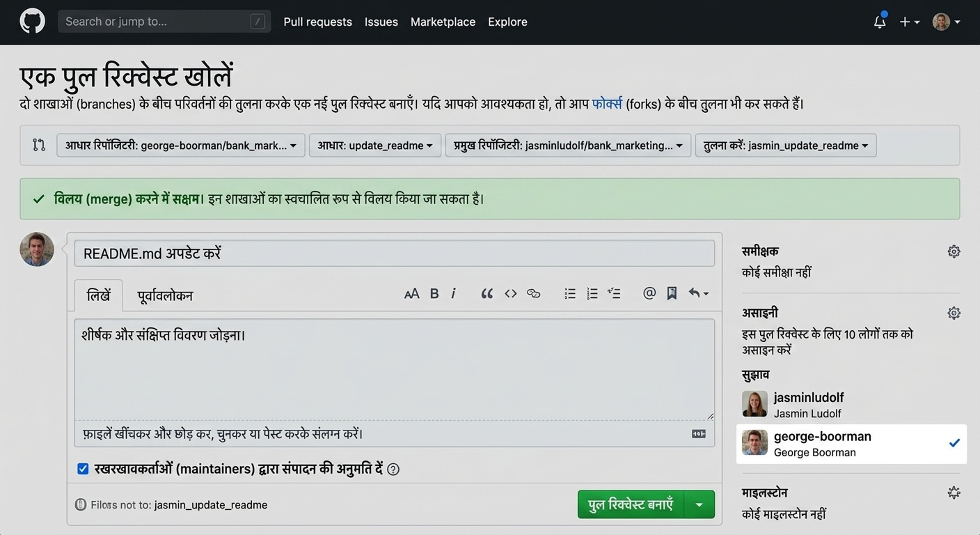Open the प्रमुख रिपॉजिटरी dropdown

[568, 145]
